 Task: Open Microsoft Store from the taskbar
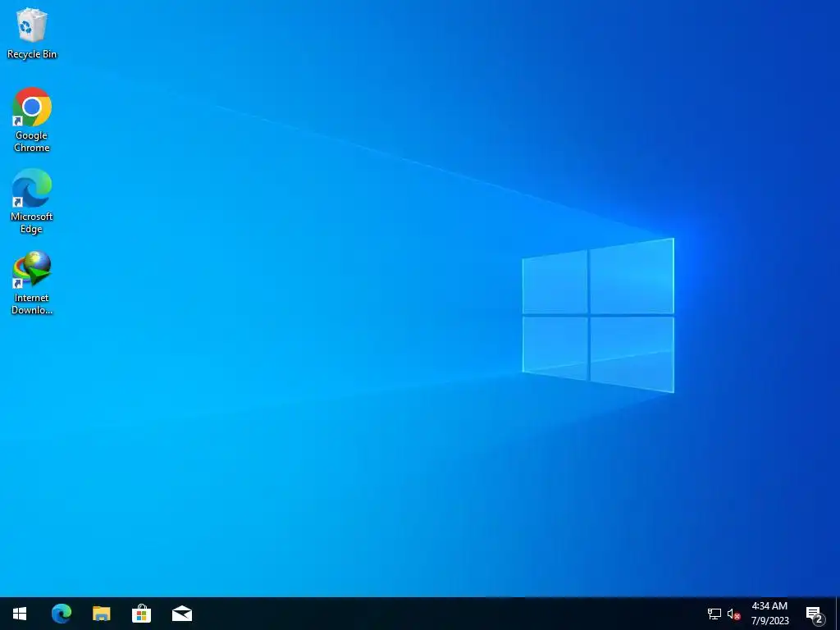pyautogui.click(x=141, y=614)
